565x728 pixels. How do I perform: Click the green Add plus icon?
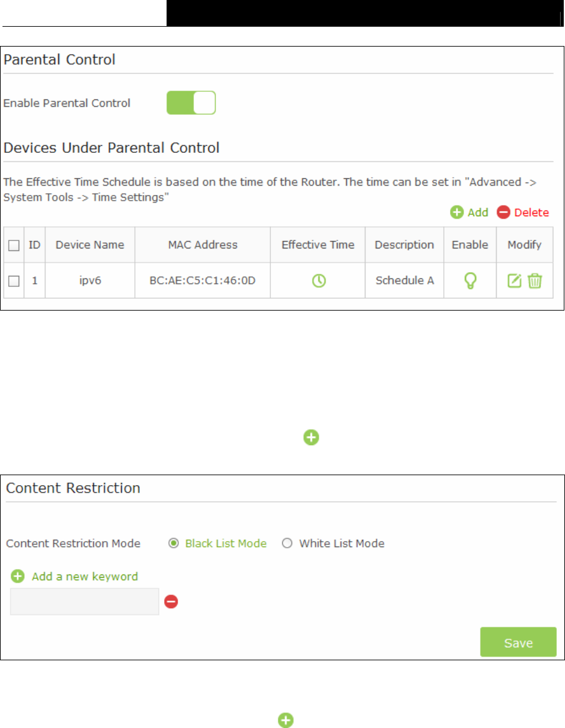tap(457, 212)
